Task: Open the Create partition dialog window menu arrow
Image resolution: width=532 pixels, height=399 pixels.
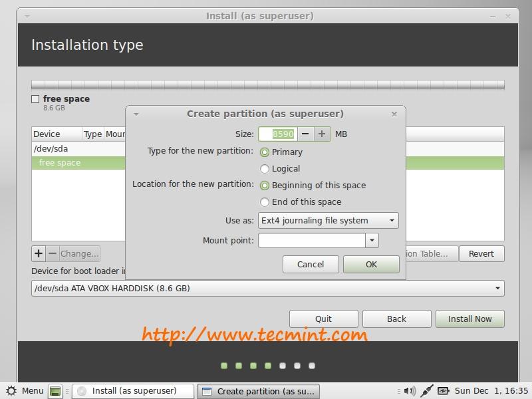Action: tap(136, 114)
